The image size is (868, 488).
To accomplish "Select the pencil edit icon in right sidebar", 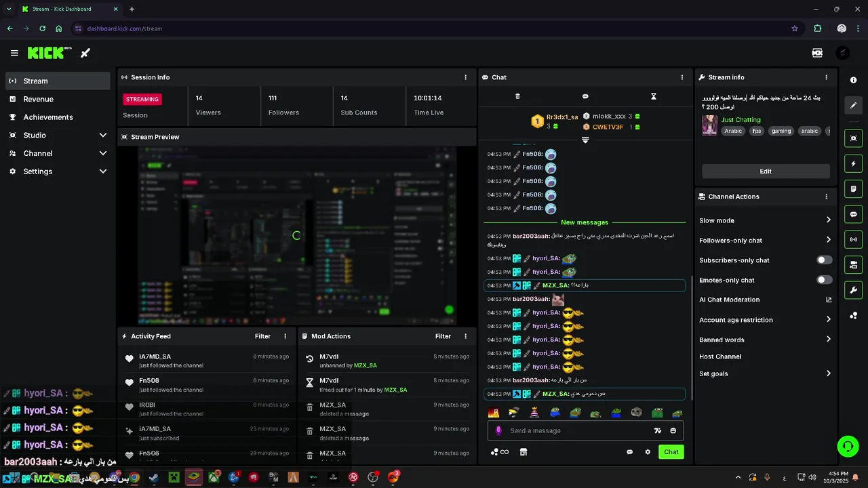I will pyautogui.click(x=853, y=105).
